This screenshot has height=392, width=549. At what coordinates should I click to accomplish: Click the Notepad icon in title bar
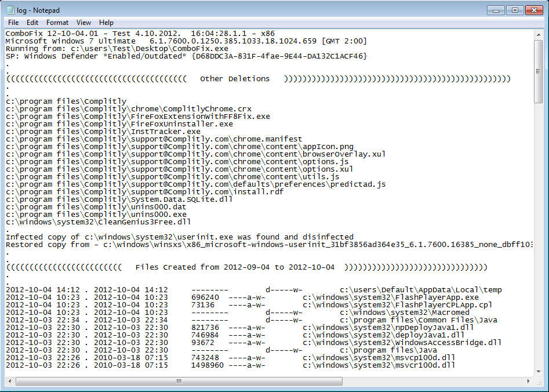(x=10, y=10)
